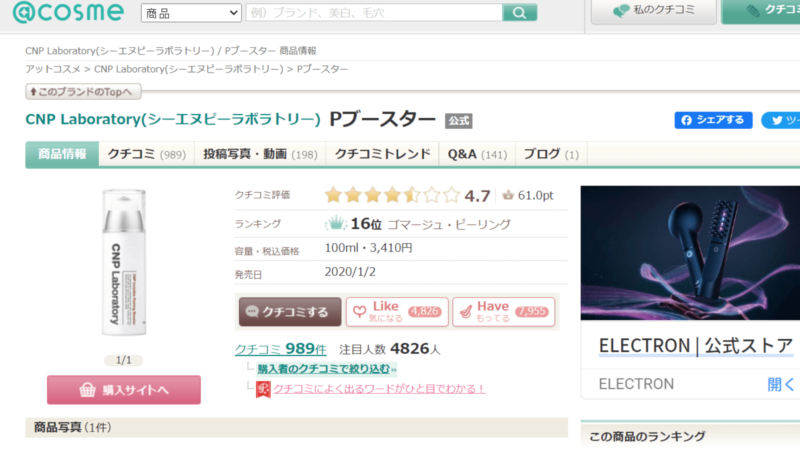The image size is (800, 450).
Task: Go to アットコスメ breadcrumb link
Action: pyautogui.click(x=53, y=69)
